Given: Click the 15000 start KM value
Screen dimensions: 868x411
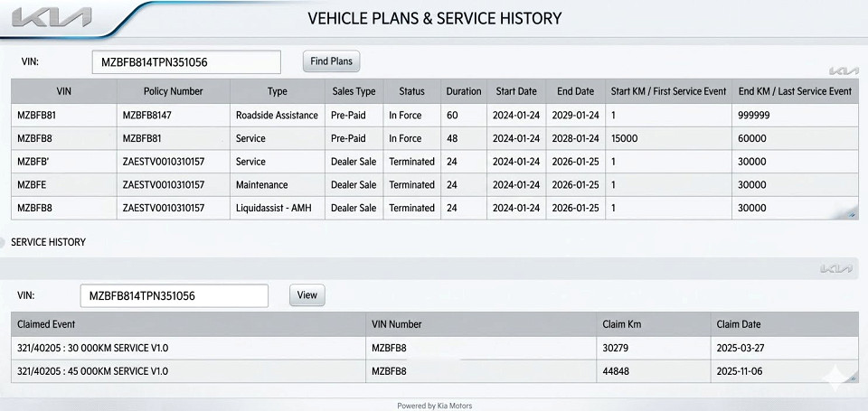Looking at the screenshot, I should tap(625, 138).
